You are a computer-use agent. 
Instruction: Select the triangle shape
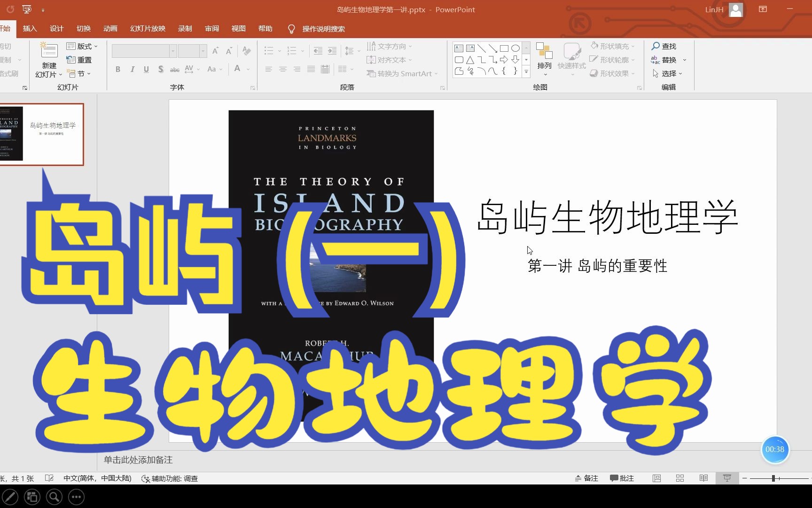[470, 60]
